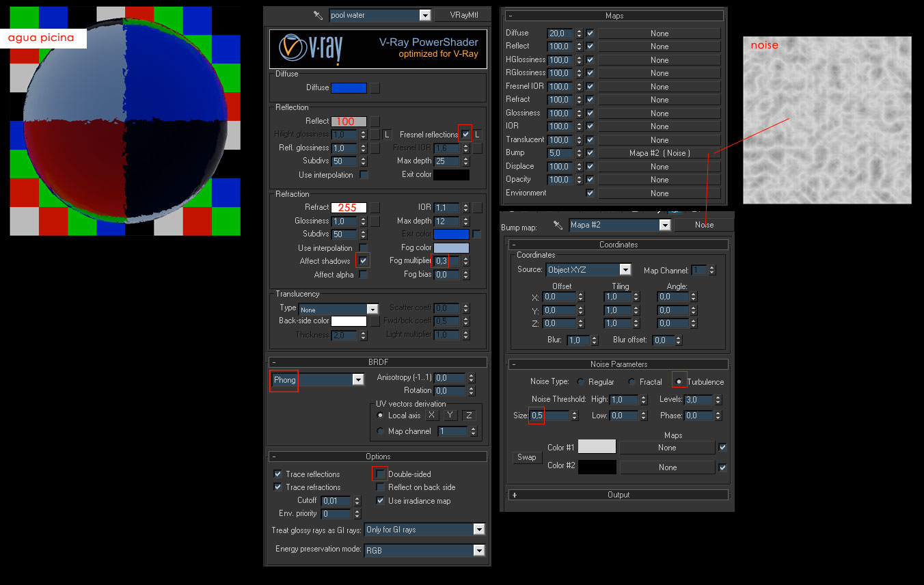Open the Fog color swatch
Image resolution: width=924 pixels, height=585 pixels.
(451, 248)
